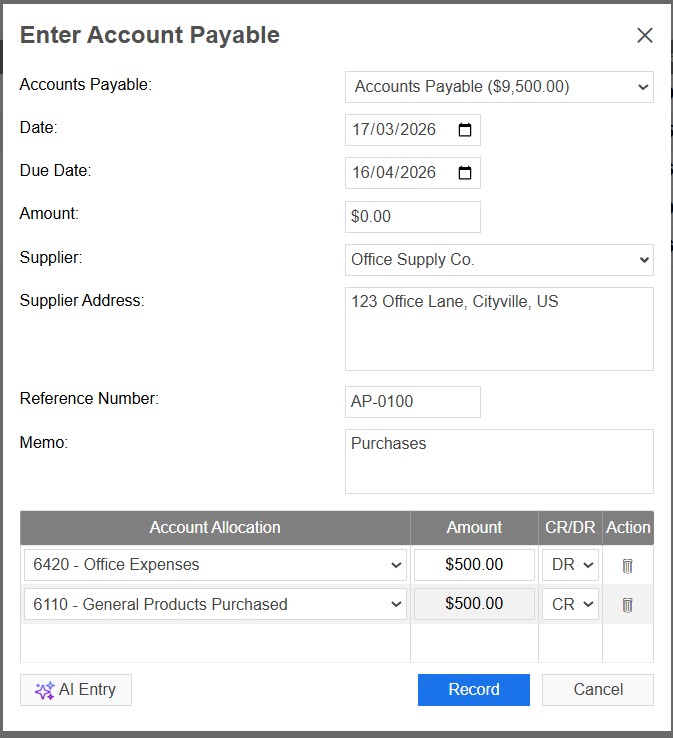Open the 6110 General Products Purchased dropdown
The height and width of the screenshot is (738, 673).
tap(215, 605)
